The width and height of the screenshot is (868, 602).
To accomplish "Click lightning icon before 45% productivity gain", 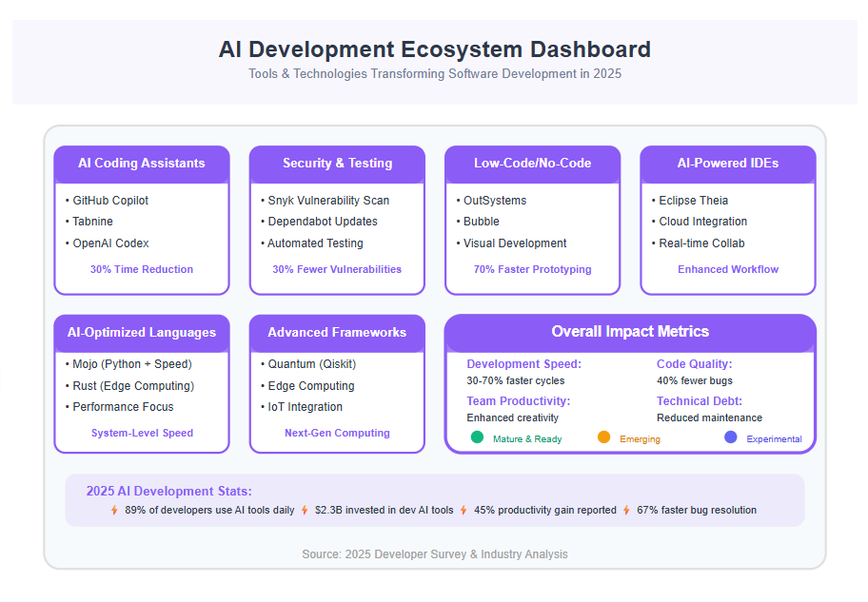I will click(x=464, y=510).
